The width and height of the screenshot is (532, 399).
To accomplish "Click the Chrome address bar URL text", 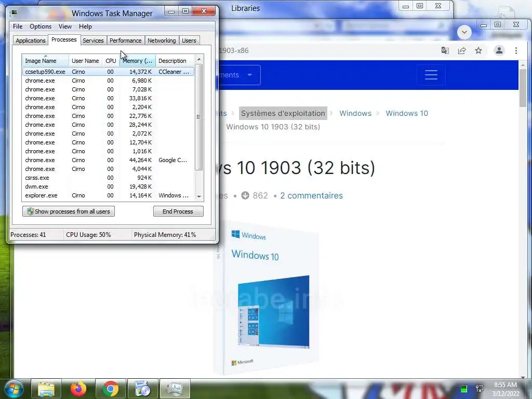I will pyautogui.click(x=234, y=50).
